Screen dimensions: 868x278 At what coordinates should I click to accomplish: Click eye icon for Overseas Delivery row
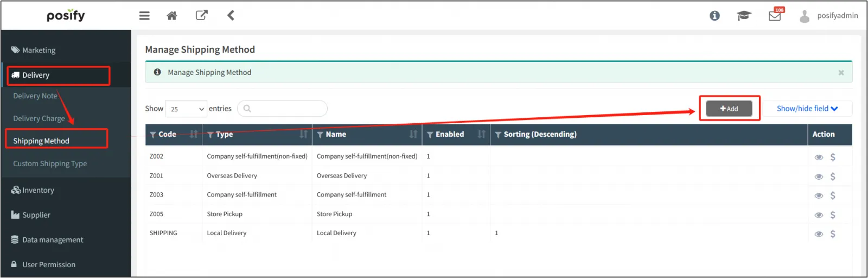[x=819, y=176]
